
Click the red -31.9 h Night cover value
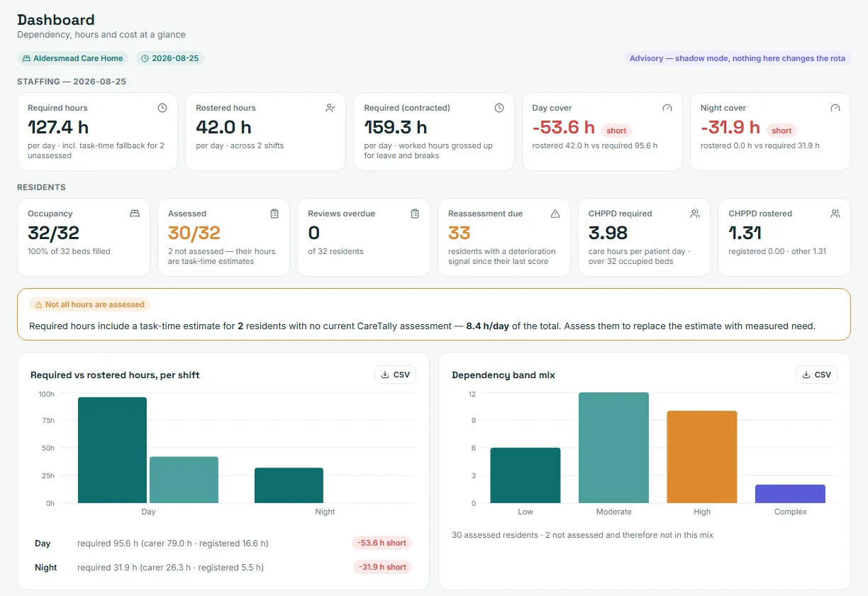[x=730, y=128]
